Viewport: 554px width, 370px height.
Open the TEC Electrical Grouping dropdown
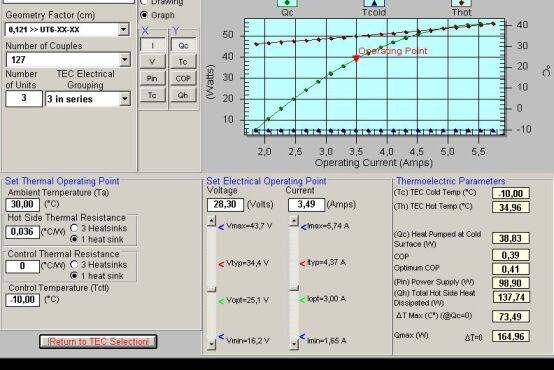click(124, 99)
